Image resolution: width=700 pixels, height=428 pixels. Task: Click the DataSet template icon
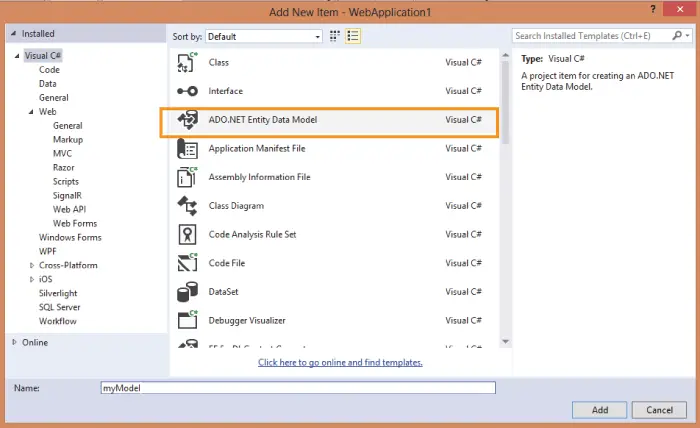pyautogui.click(x=187, y=292)
